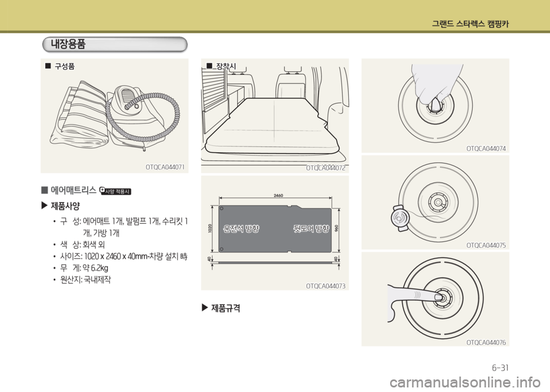Select the air mattress components illustration
The width and height of the screenshot is (550, 392).
tap(114, 116)
